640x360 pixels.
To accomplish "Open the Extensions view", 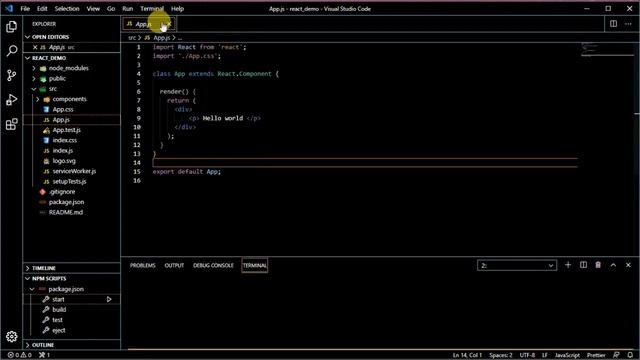I will pos(11,124).
